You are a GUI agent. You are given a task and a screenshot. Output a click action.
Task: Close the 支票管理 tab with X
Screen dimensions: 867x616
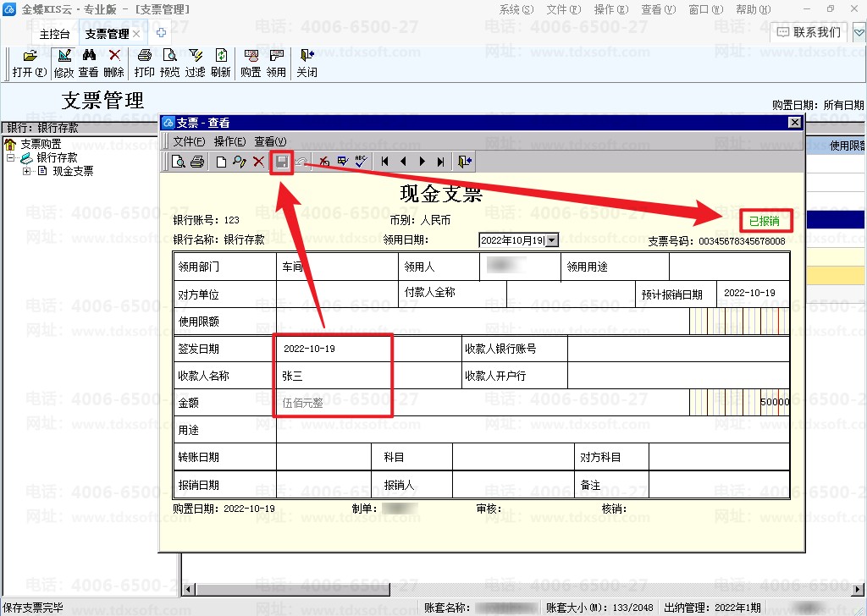tap(136, 34)
